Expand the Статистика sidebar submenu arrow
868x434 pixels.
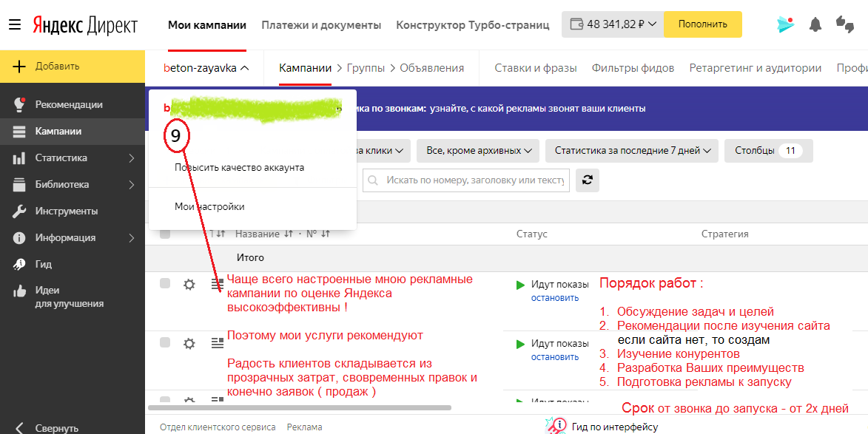pyautogui.click(x=132, y=158)
